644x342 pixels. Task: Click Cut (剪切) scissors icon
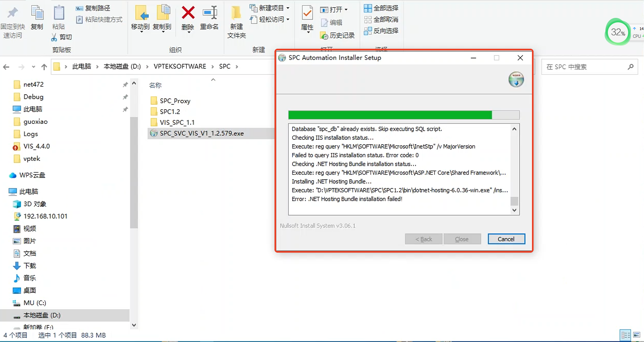coord(54,37)
